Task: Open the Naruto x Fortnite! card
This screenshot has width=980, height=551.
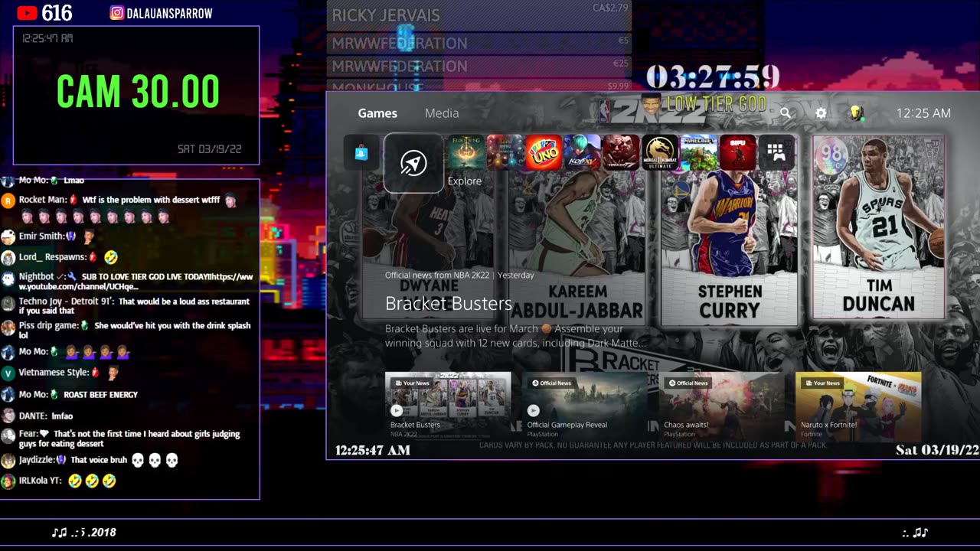Action: [x=858, y=406]
